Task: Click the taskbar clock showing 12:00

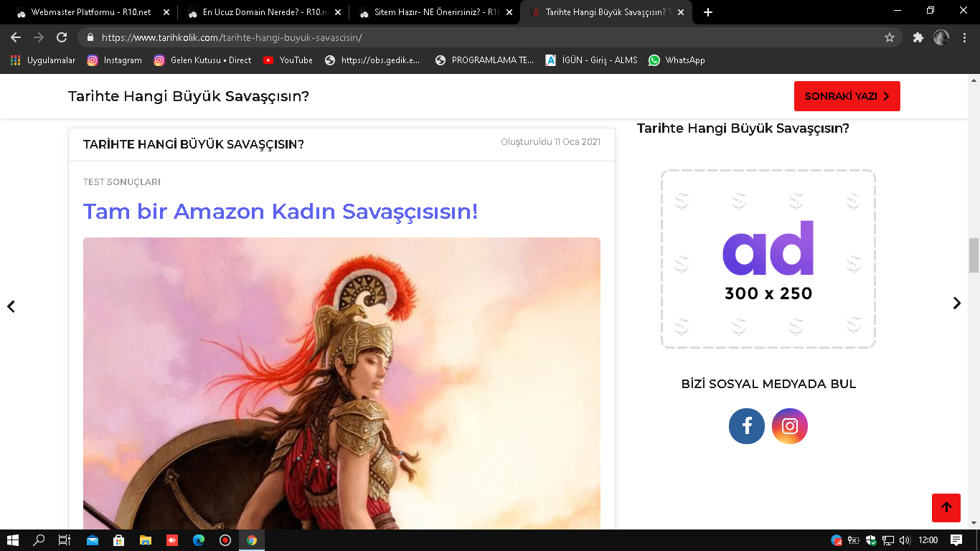Action: tap(928, 540)
